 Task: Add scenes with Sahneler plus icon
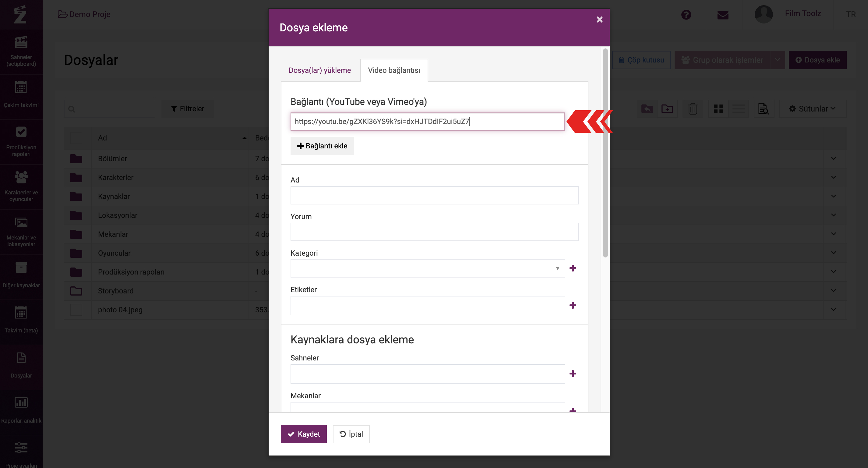click(x=573, y=374)
